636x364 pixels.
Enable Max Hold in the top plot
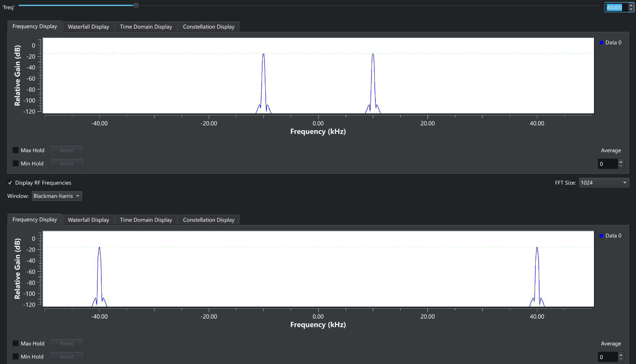[x=16, y=150]
